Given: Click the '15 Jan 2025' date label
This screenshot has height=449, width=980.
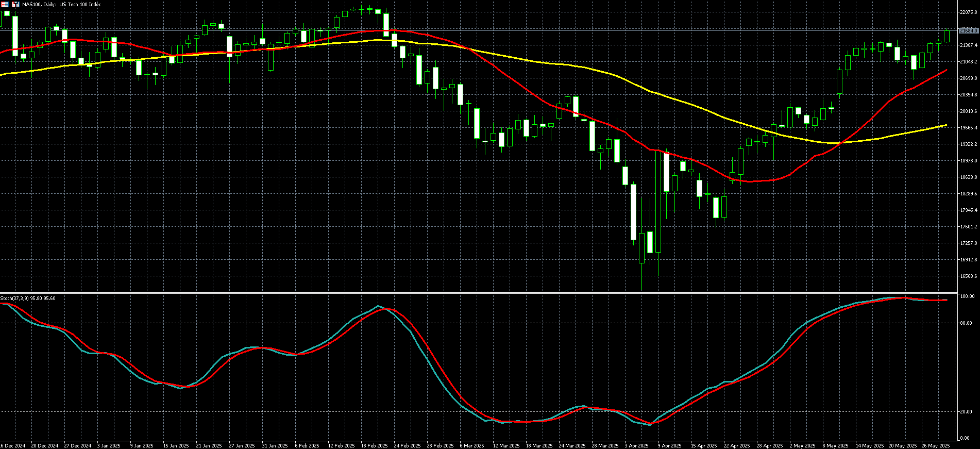Looking at the screenshot, I should pos(176,446).
